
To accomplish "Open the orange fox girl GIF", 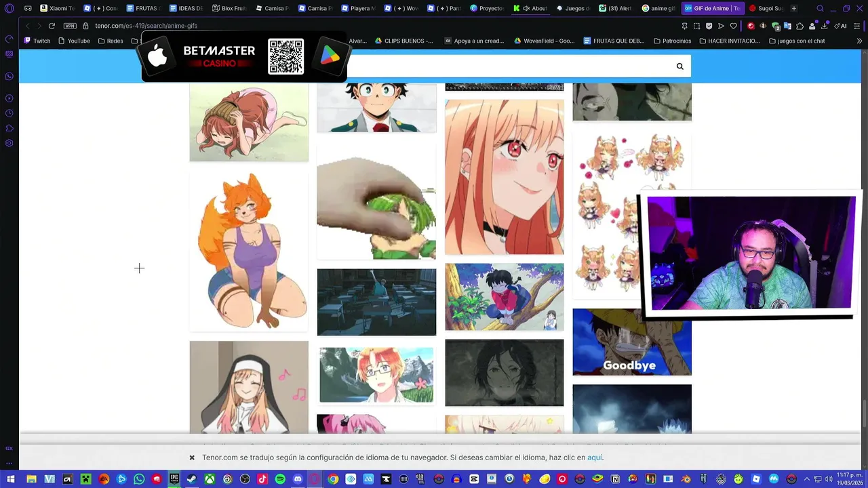I will [249, 251].
